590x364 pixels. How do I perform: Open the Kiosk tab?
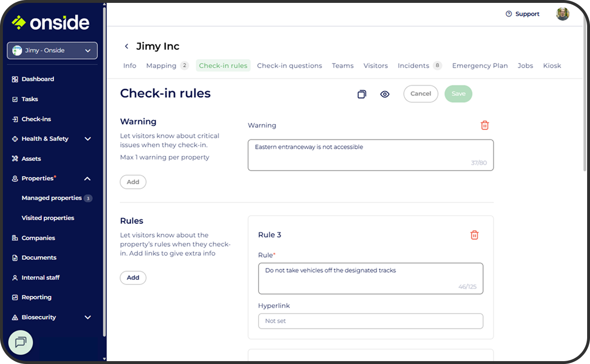(552, 66)
